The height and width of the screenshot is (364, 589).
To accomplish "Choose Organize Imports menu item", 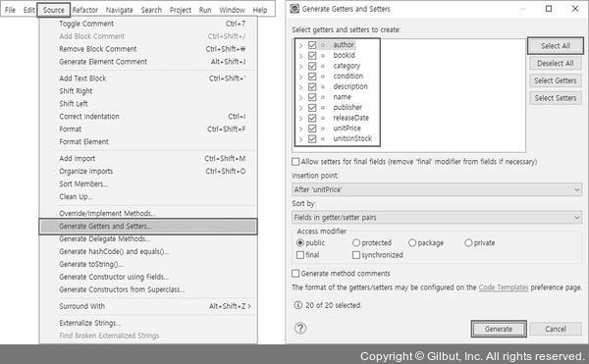I will pyautogui.click(x=148, y=171).
